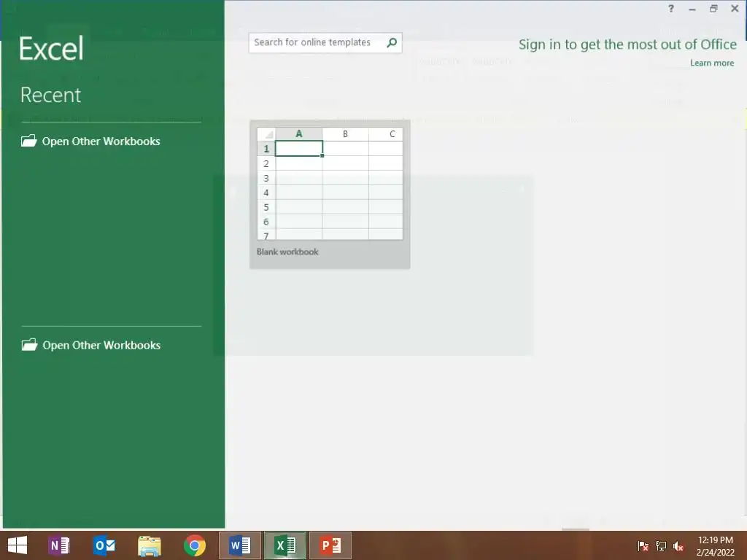Switch to Word in the taskbar
This screenshot has height=560, width=747.
pyautogui.click(x=239, y=545)
